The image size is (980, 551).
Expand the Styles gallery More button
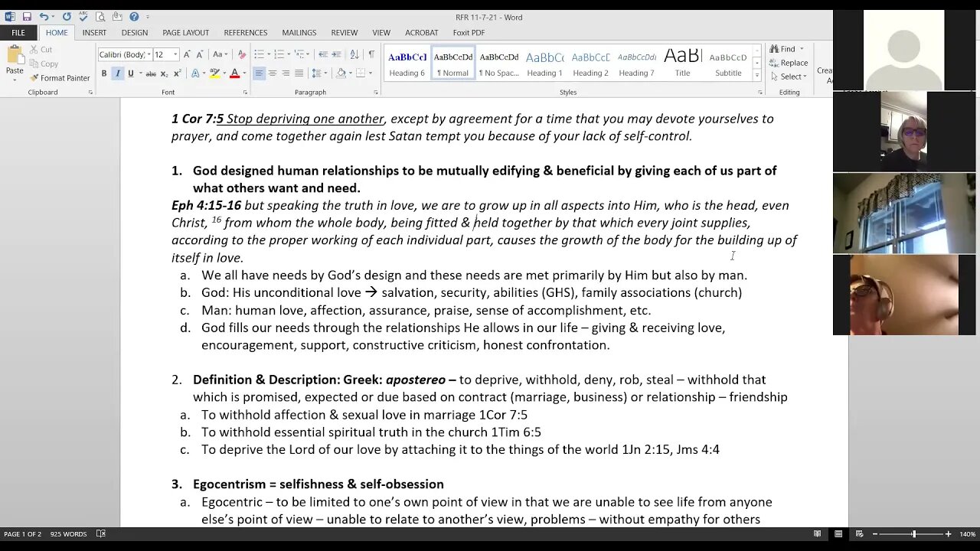[757, 76]
